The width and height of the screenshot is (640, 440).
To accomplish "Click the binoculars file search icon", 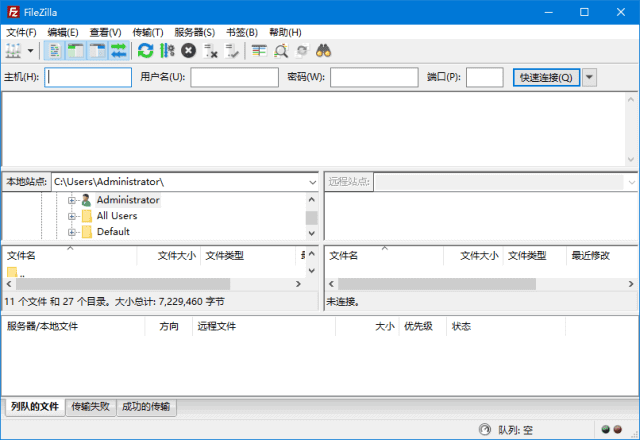I will [324, 50].
